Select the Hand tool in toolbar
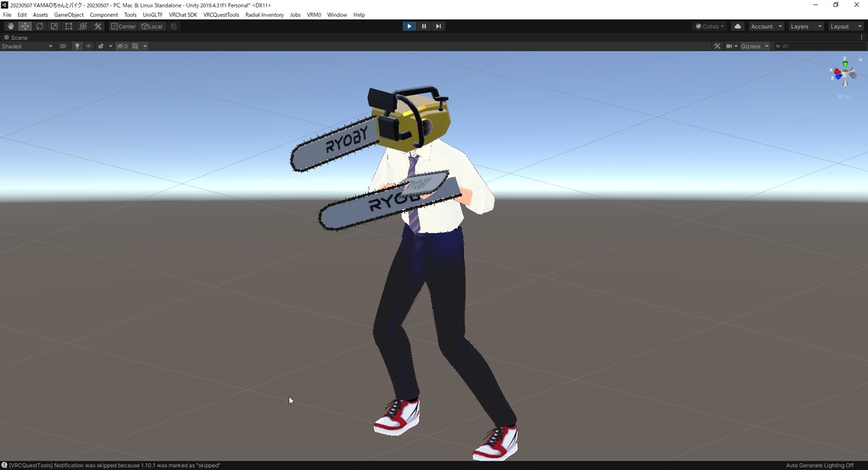The width and height of the screenshot is (868, 470). tap(10, 26)
